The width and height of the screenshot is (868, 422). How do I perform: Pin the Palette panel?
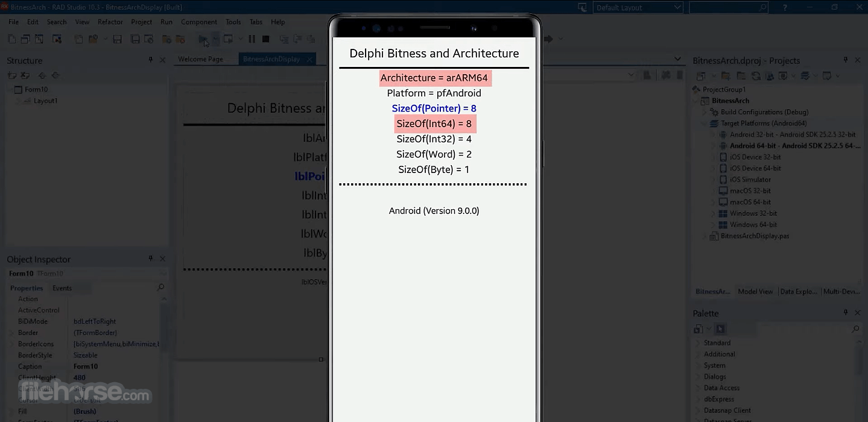coord(846,313)
